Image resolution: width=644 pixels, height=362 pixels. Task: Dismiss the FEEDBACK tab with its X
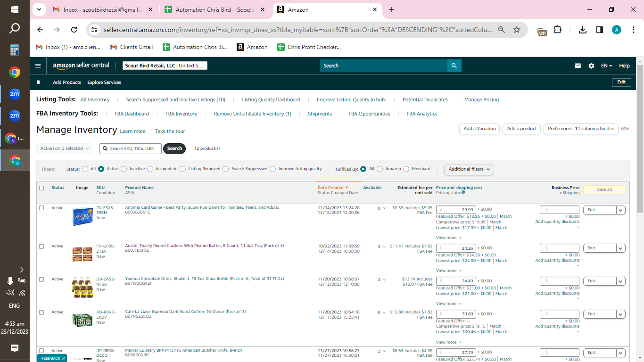64,358
